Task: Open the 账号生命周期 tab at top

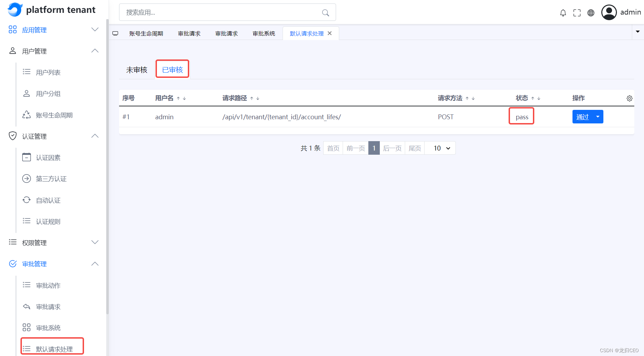Action: 146,33
